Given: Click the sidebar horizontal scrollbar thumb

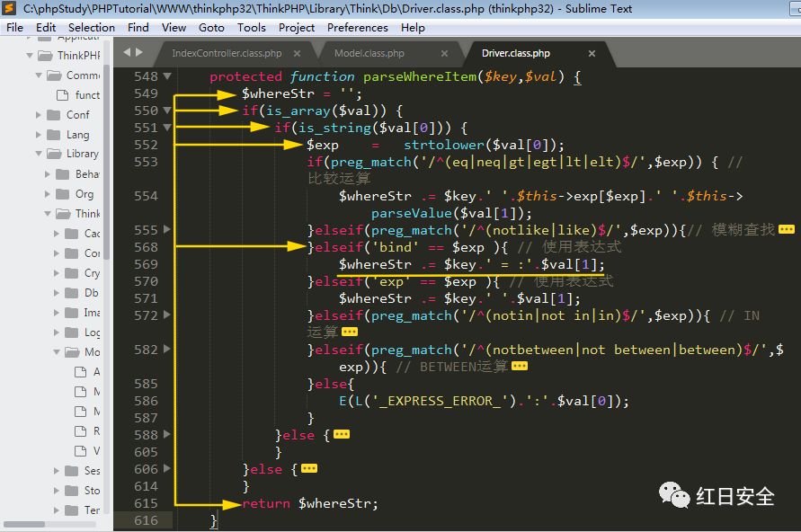Looking at the screenshot, I should click(24, 524).
